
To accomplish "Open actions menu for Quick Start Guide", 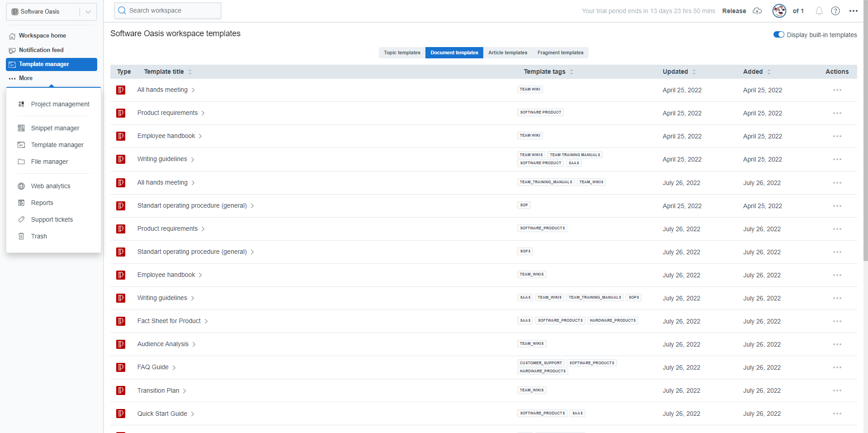I will pyautogui.click(x=837, y=414).
